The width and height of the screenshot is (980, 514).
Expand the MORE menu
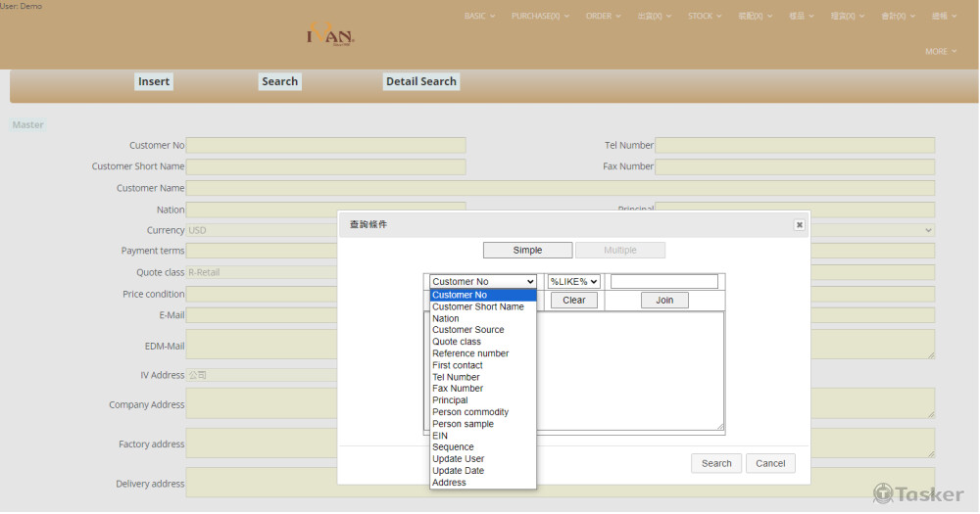941,52
